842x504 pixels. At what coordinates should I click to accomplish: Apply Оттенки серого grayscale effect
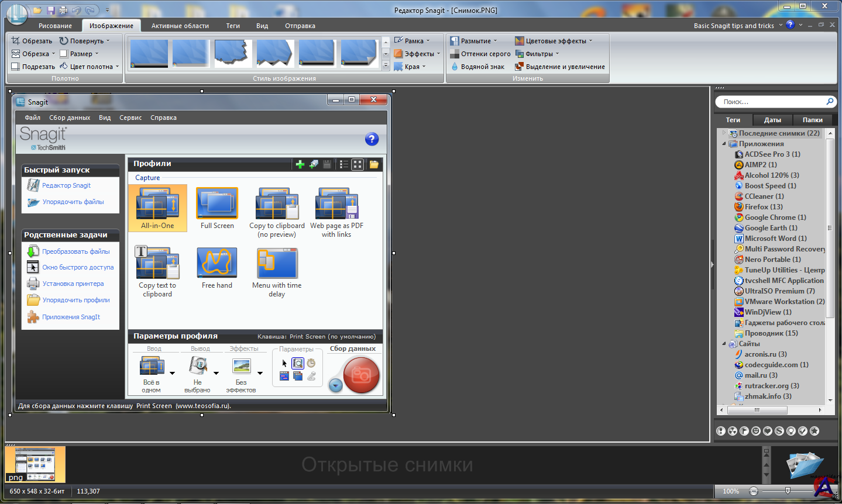coord(480,54)
